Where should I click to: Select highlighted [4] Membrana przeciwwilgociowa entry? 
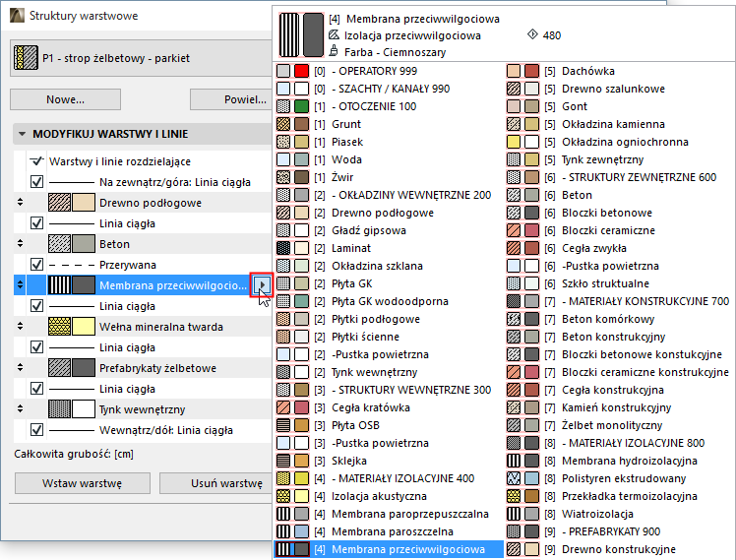tap(390, 549)
